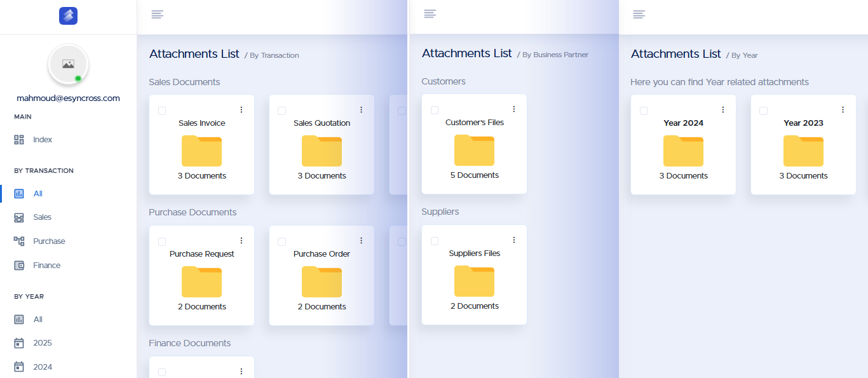Click the Purchase Request title

[x=202, y=254]
